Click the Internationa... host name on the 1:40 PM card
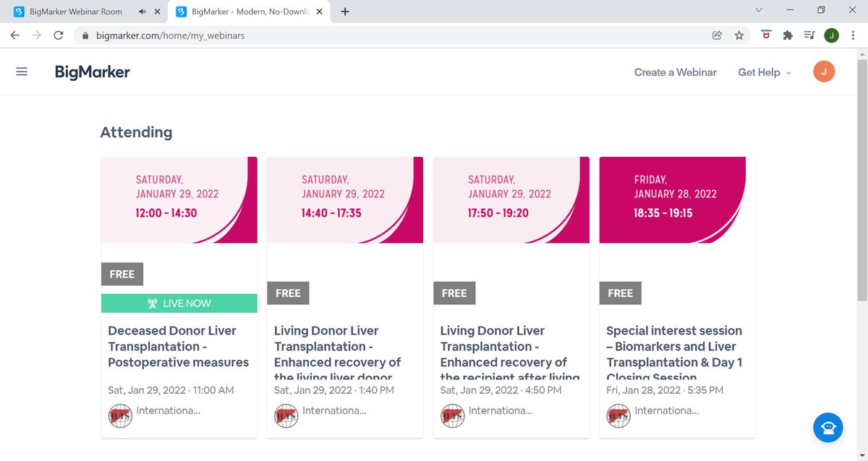Screen dimensions: 868x461 tap(334, 410)
